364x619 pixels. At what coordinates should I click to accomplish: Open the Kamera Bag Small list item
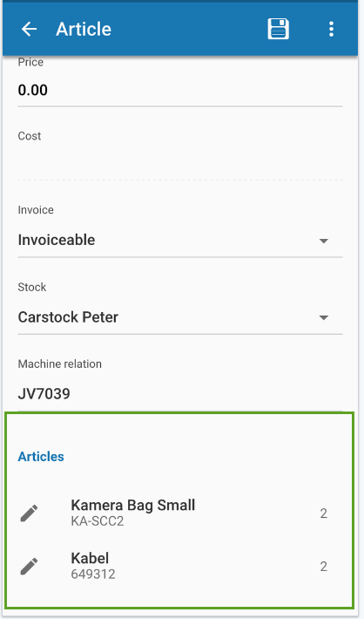point(180,514)
